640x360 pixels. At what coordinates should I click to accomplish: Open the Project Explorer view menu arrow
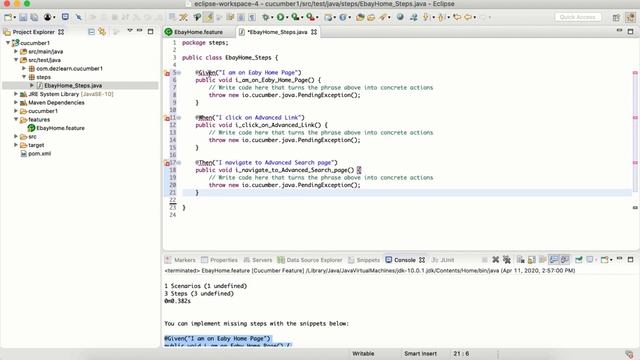click(129, 31)
